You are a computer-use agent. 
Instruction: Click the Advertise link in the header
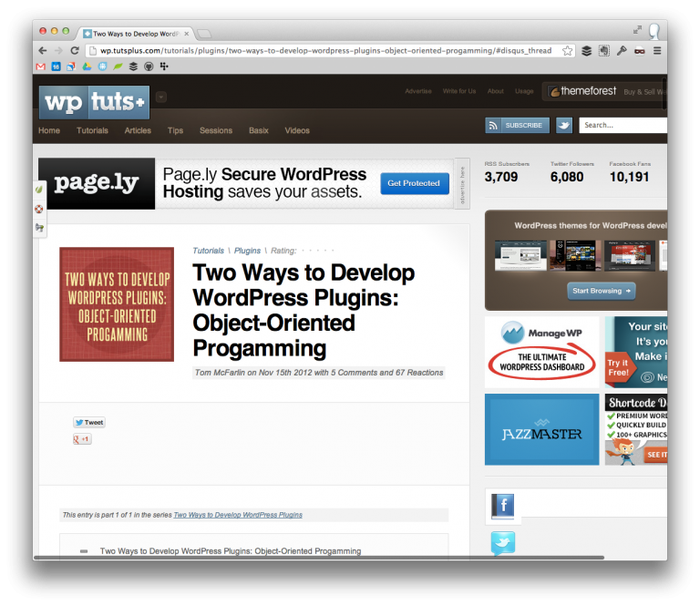(418, 91)
